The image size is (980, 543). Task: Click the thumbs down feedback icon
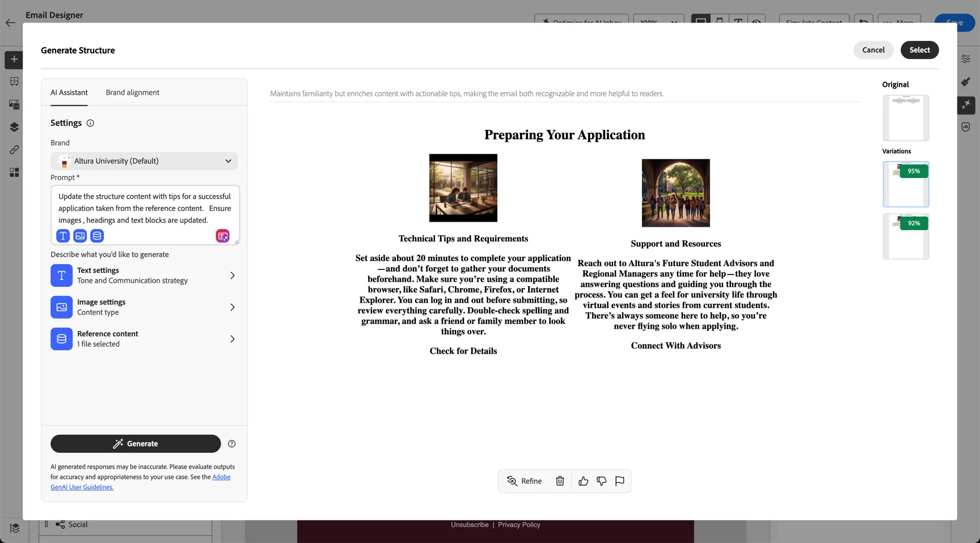coord(601,481)
